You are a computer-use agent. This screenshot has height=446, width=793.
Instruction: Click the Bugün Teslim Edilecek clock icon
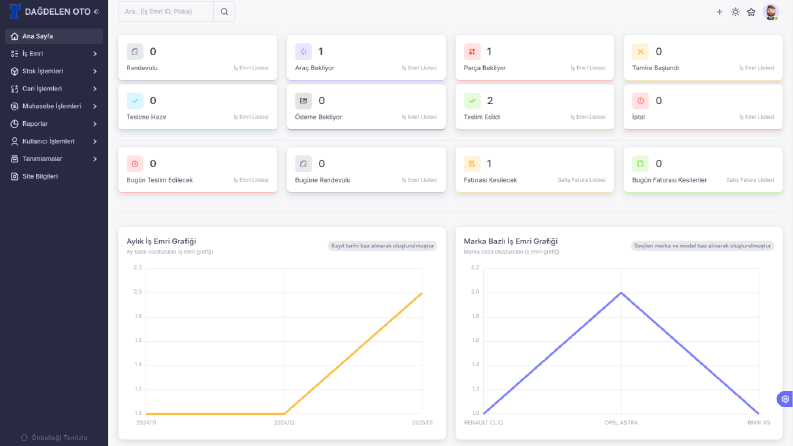(x=135, y=164)
